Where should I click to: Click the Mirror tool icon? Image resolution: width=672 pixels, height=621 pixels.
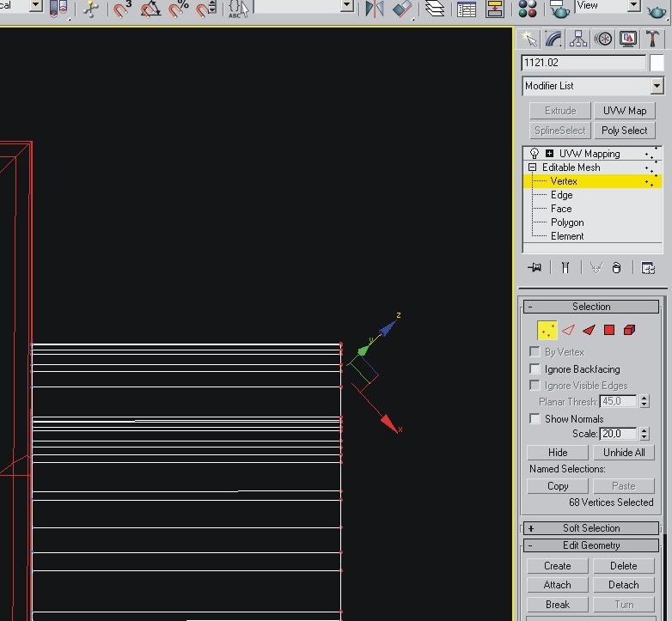[374, 9]
